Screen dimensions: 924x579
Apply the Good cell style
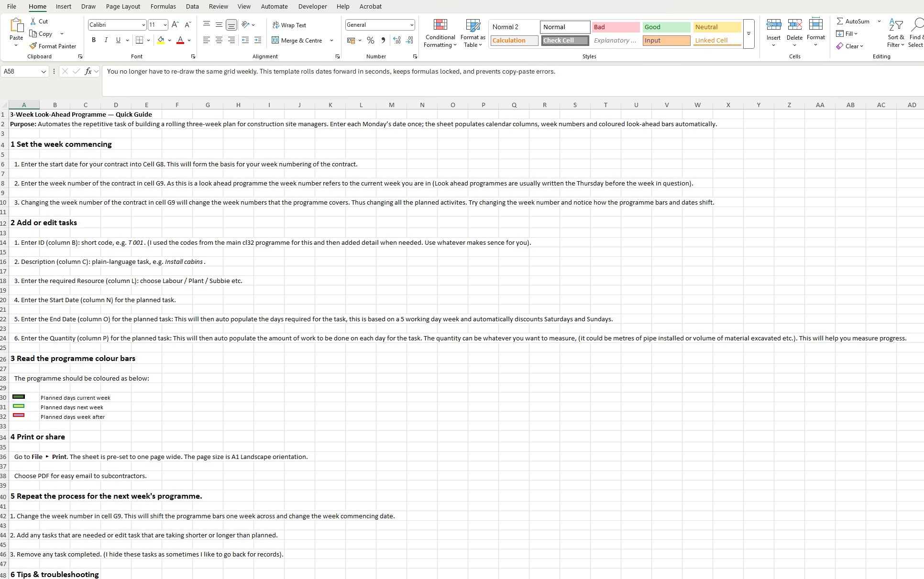click(x=666, y=27)
